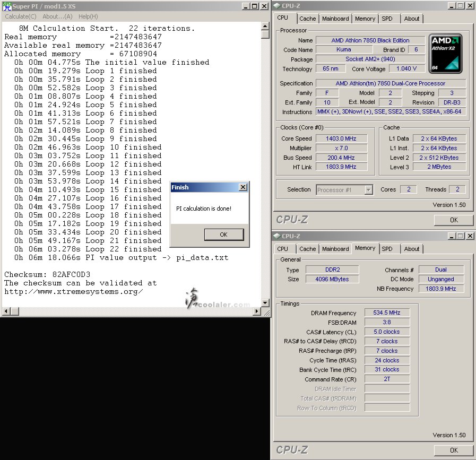476x460 pixels.
Task: Click the Checksum line 82AFC0D3
Action: pos(47,275)
